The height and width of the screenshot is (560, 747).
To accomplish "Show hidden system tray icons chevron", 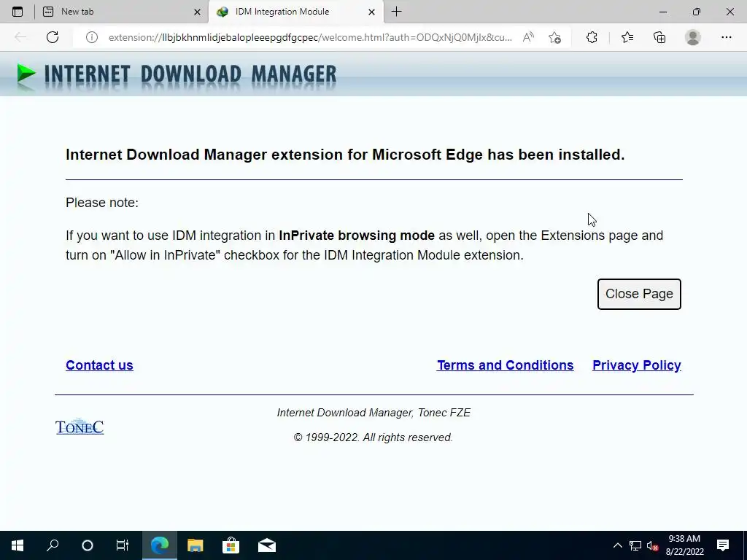I will click(x=617, y=545).
